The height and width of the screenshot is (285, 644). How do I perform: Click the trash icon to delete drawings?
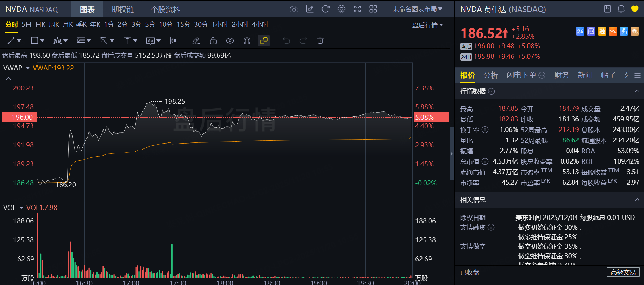coord(320,41)
